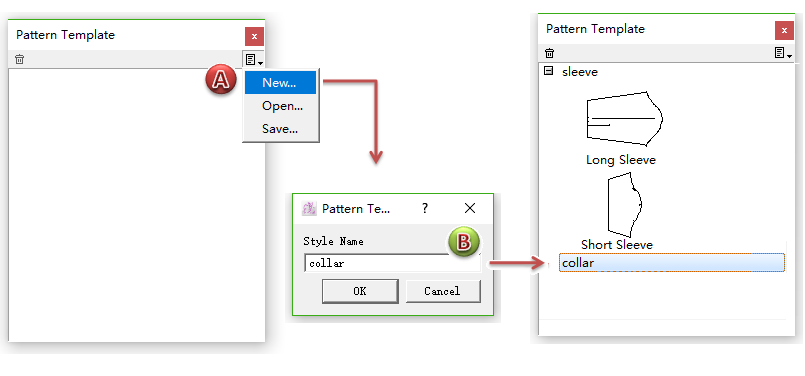Viewport: 805px width, 376px height.
Task: Click trash icon in left Pattern Template panel
Action: (20, 59)
